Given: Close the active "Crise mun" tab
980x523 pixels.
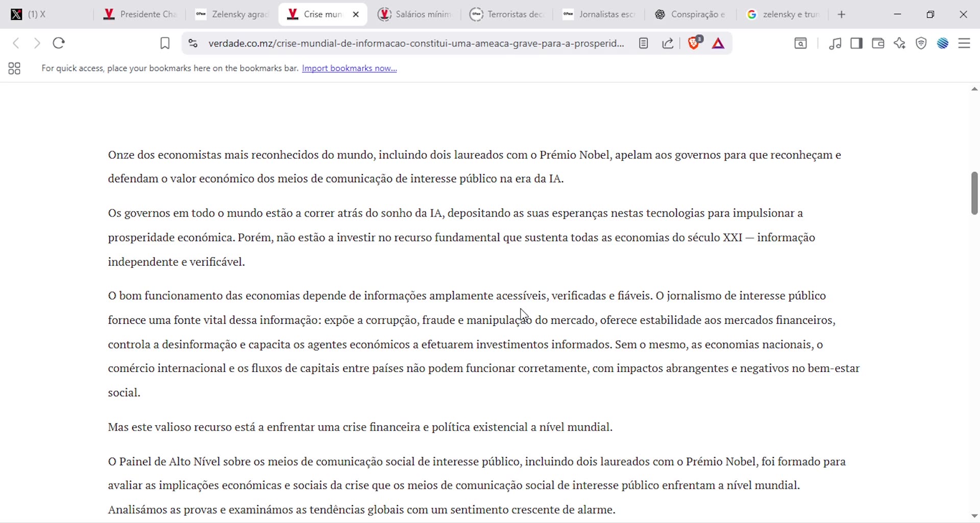Looking at the screenshot, I should pos(356,15).
